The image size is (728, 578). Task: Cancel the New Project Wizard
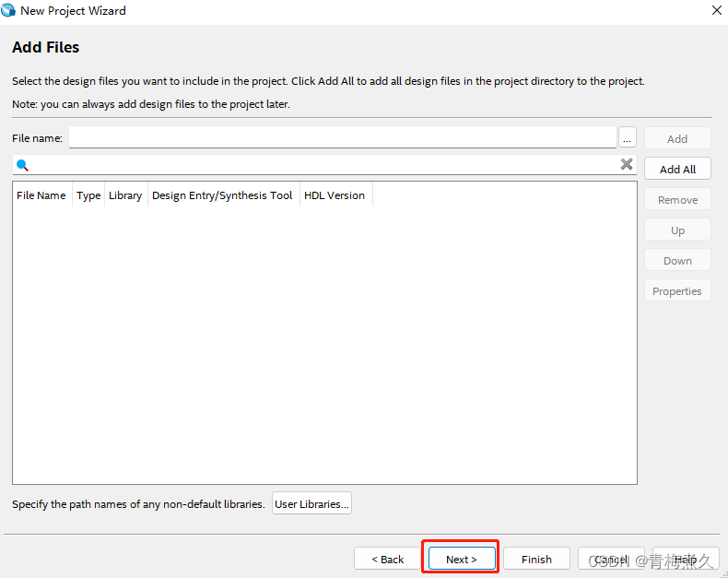click(611, 558)
